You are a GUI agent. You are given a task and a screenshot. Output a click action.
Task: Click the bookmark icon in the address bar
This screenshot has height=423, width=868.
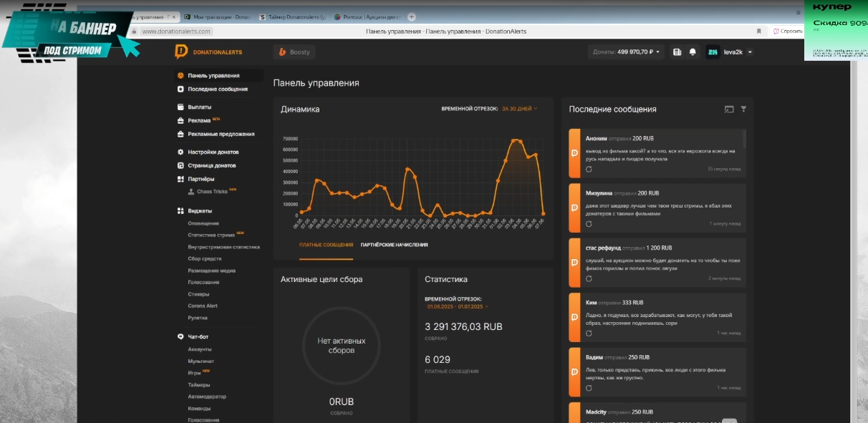pyautogui.click(x=758, y=31)
